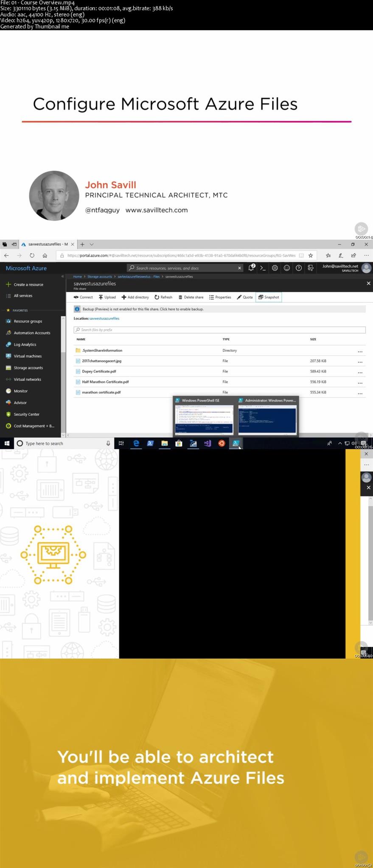This screenshot has width=373, height=868.
Task: Open more options for .SystemShareInformation
Action: coord(360,351)
